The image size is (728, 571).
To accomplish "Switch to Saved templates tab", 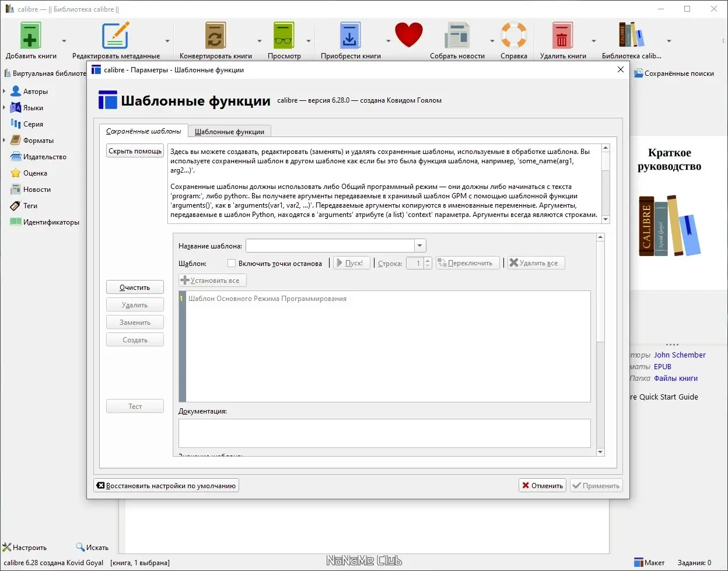I will coord(143,131).
